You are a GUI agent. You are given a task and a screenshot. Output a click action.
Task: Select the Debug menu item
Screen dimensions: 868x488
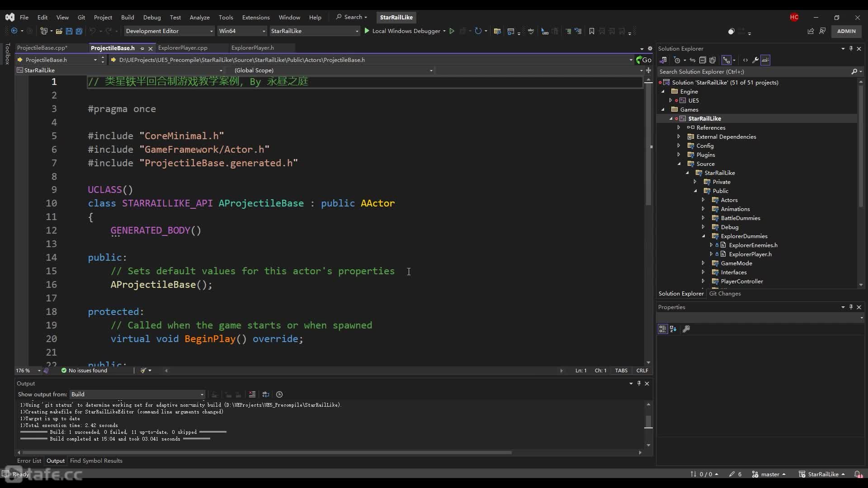[151, 17]
